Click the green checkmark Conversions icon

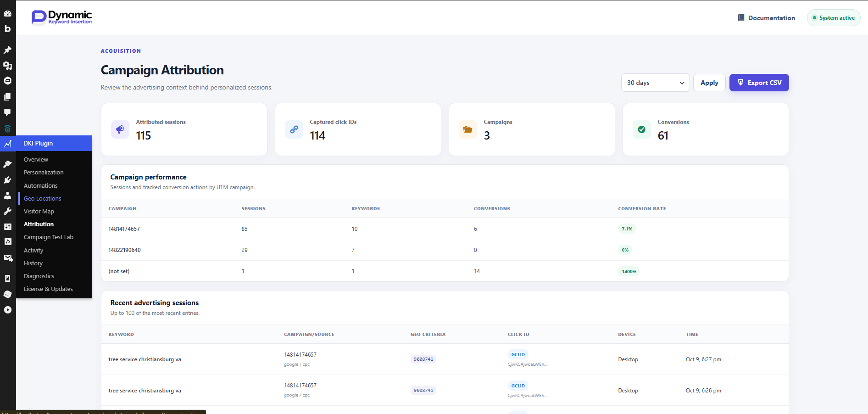(642, 129)
